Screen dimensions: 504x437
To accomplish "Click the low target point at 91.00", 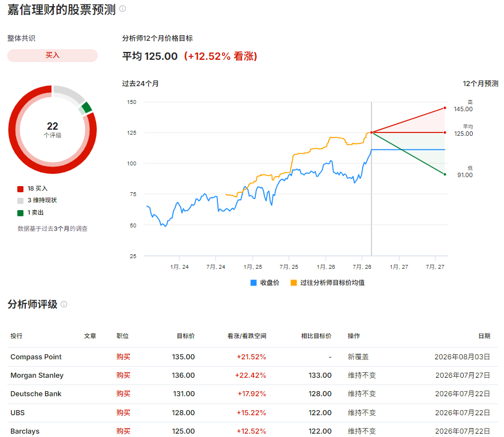I will (445, 174).
